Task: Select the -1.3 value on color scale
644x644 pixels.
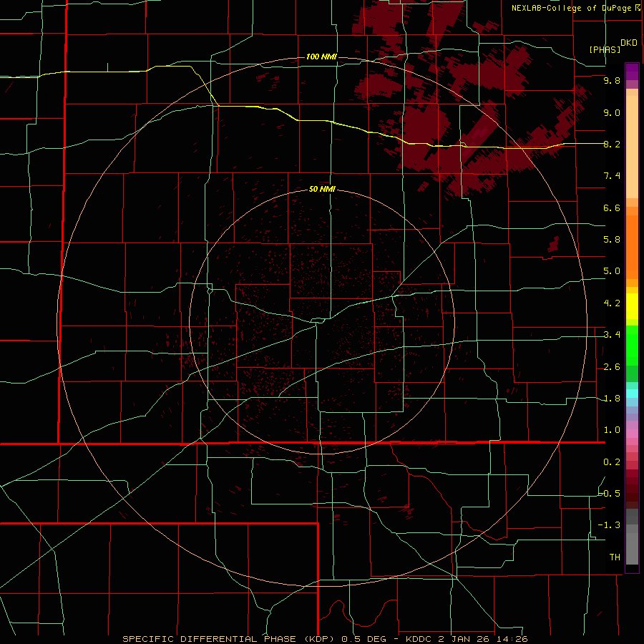Action: 610,525
